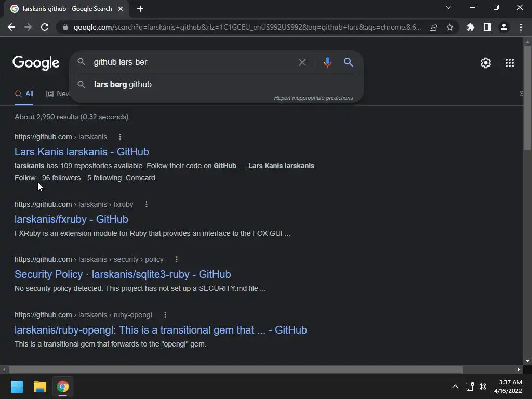This screenshot has height=399, width=532.
Task: Open the clock showing 3:37 AM
Action: 508,387
